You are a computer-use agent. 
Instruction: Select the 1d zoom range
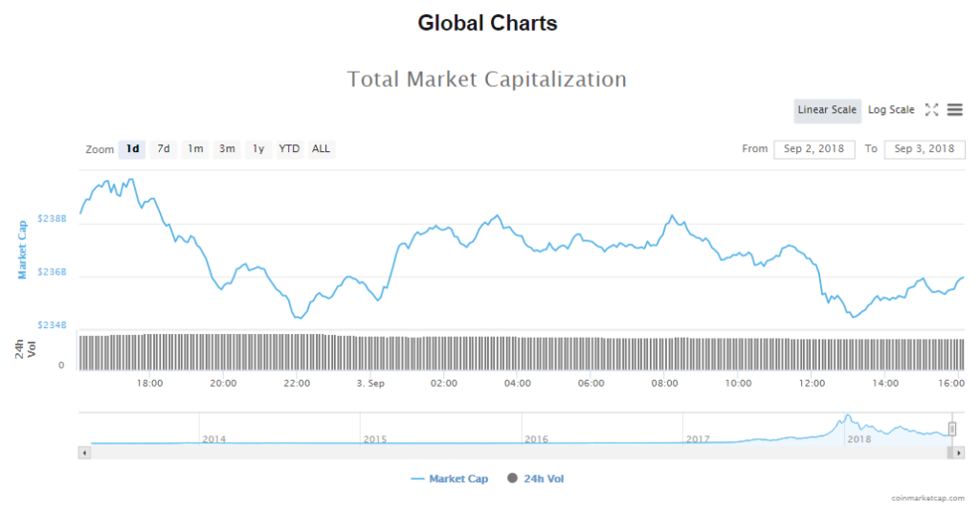click(x=132, y=148)
